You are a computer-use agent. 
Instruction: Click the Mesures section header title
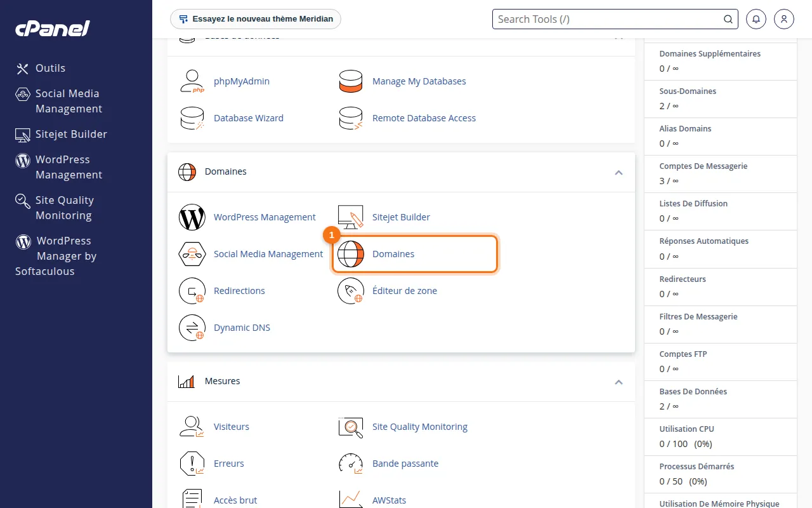tap(223, 381)
